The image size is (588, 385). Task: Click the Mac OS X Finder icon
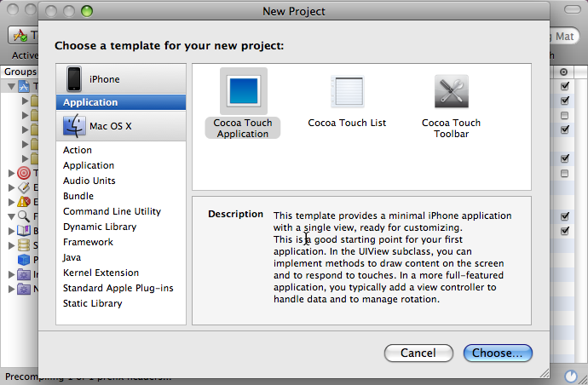[74, 125]
